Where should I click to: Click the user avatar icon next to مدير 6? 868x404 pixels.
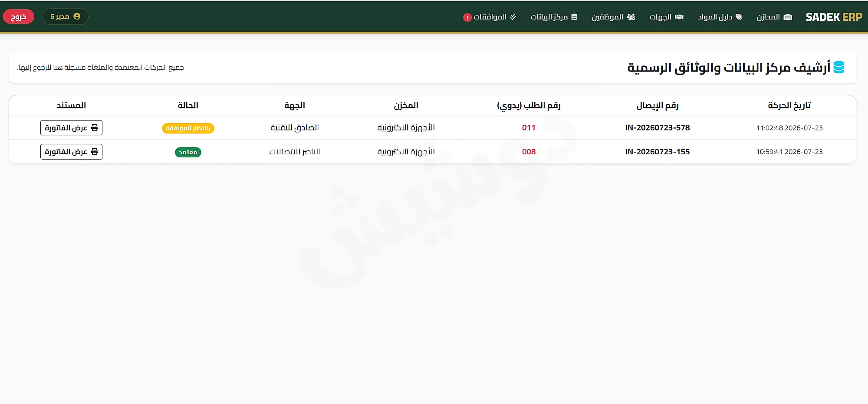[x=77, y=16]
